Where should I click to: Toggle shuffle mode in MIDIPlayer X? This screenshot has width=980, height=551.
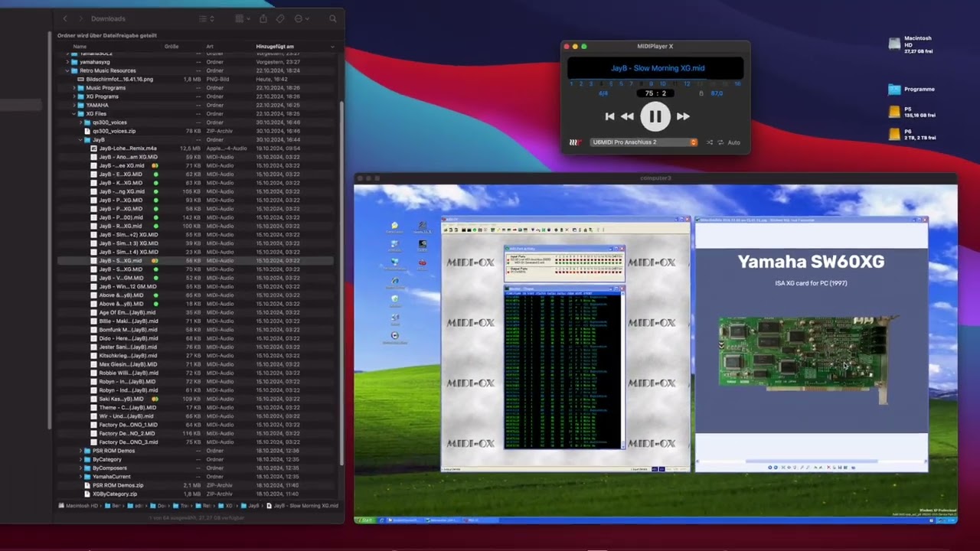tap(709, 142)
